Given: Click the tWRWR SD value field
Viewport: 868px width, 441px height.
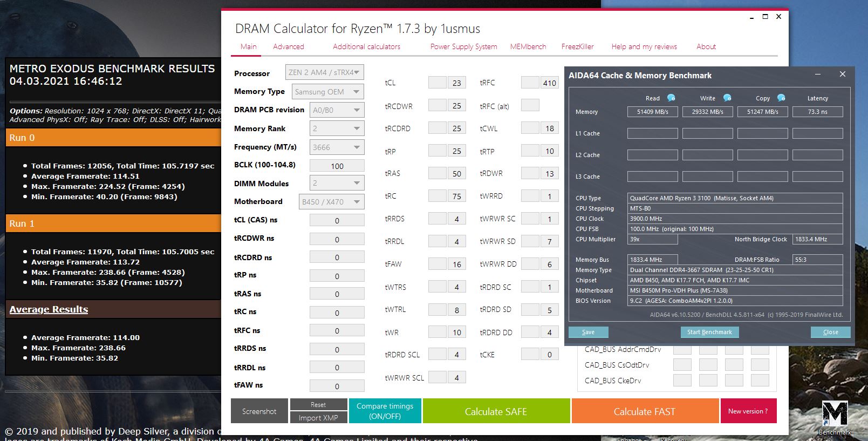Looking at the screenshot, I should pyautogui.click(x=550, y=241).
